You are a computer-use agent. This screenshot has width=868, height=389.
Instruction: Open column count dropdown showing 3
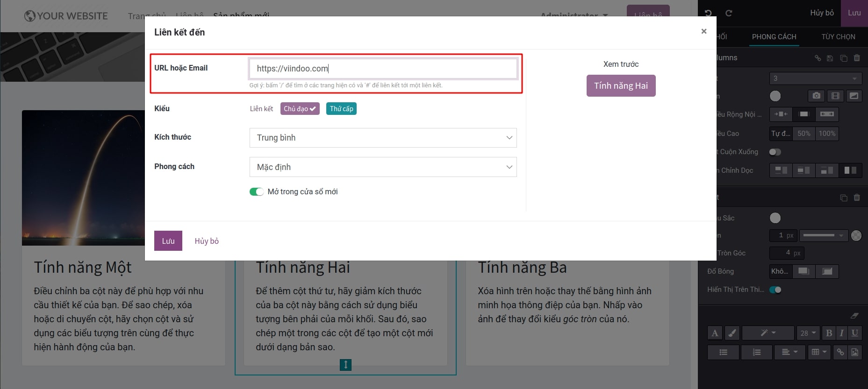coord(816,78)
